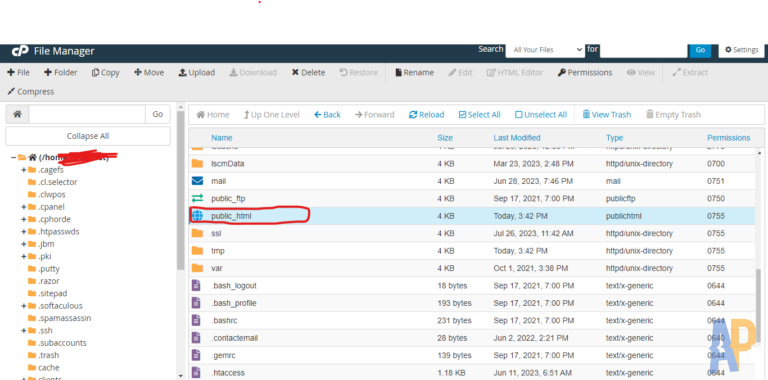
Task: Click the Compress toolbar button
Action: (x=30, y=92)
